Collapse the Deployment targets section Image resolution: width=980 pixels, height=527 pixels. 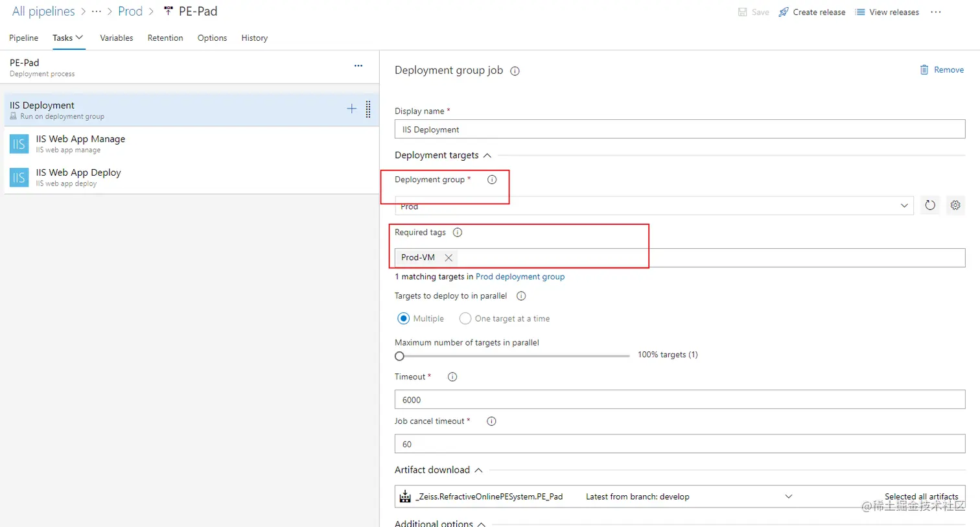pyautogui.click(x=487, y=156)
